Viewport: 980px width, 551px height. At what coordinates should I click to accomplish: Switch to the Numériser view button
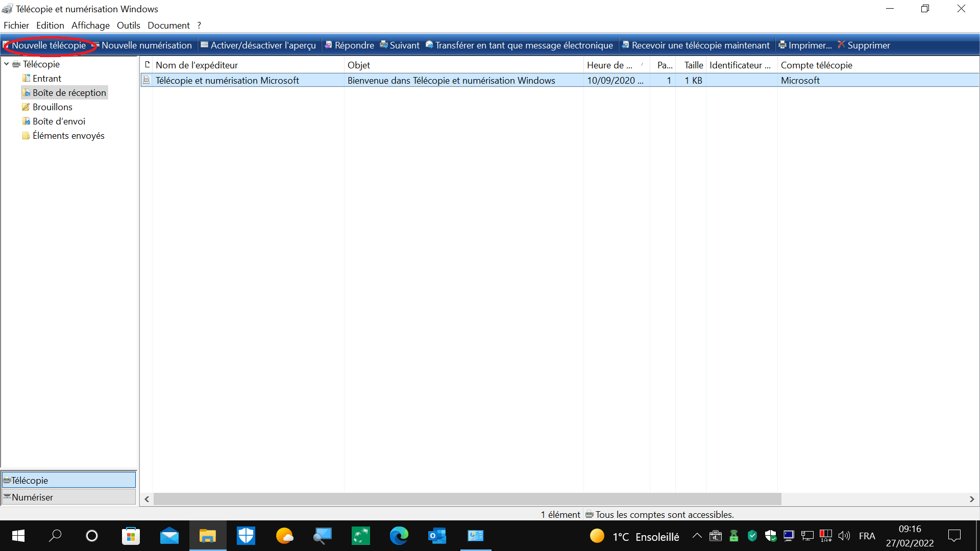[x=69, y=497]
